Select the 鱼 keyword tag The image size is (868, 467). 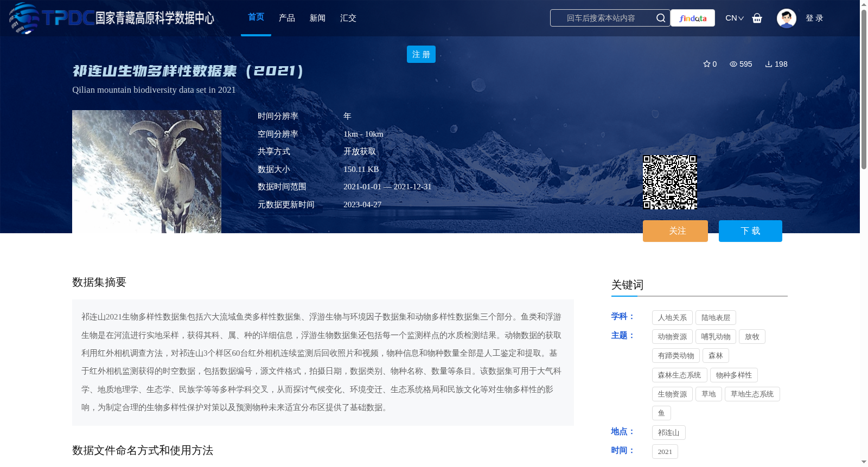pos(661,413)
